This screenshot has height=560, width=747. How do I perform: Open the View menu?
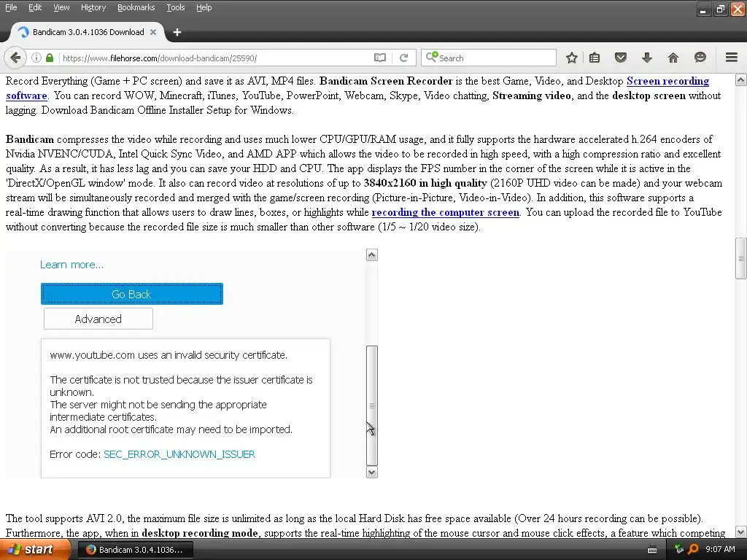click(x=61, y=7)
